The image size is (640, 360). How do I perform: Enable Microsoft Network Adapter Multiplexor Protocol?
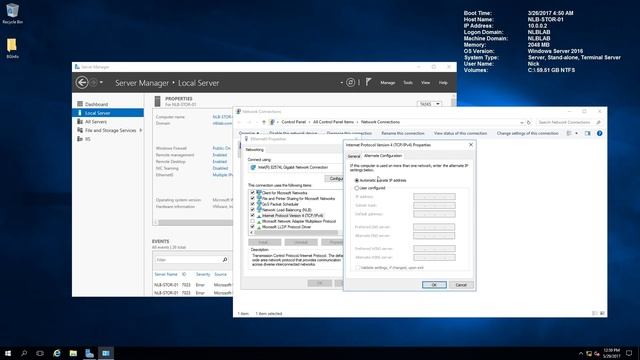[252, 221]
